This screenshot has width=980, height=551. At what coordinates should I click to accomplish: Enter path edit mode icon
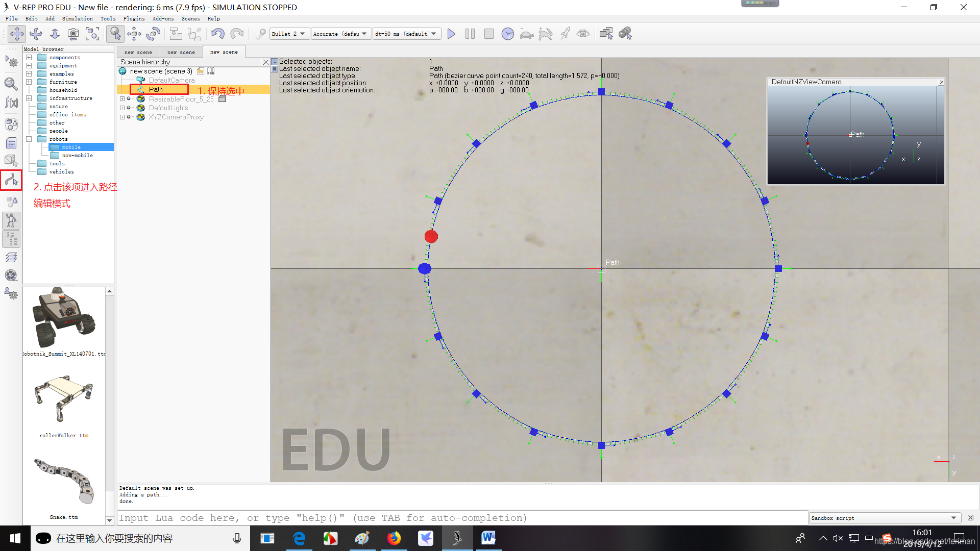coord(11,180)
